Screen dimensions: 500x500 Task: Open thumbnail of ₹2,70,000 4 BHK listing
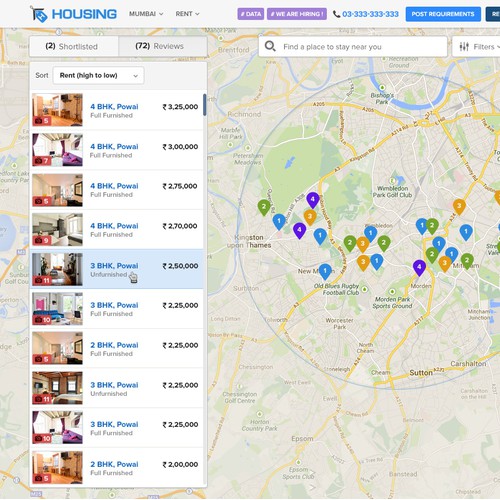[x=57, y=229]
